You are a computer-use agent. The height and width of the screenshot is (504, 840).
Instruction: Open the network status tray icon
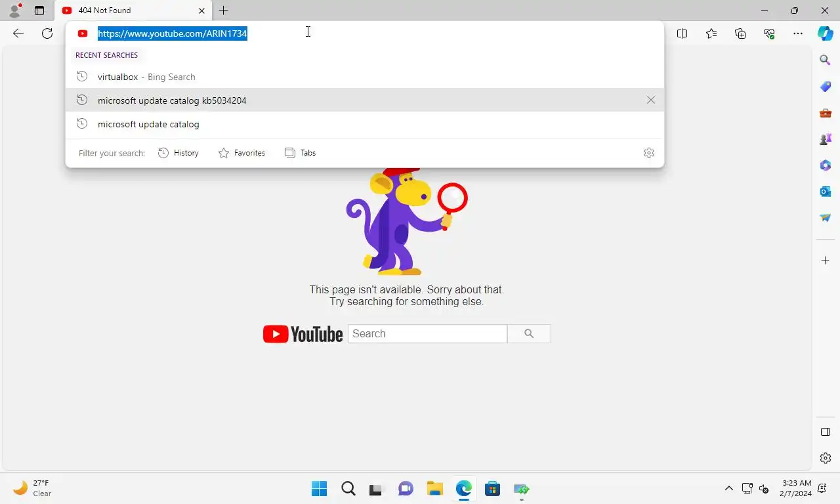747,488
